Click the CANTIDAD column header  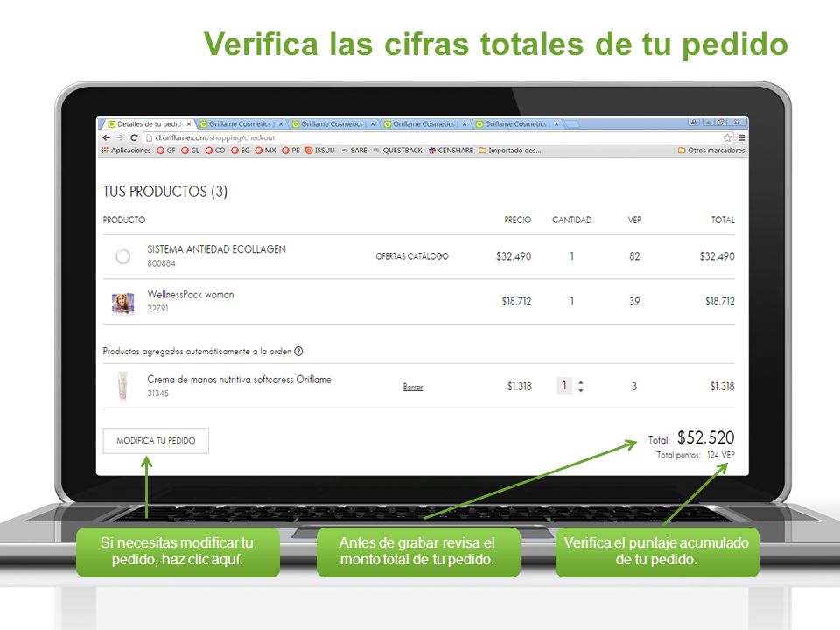tap(571, 220)
